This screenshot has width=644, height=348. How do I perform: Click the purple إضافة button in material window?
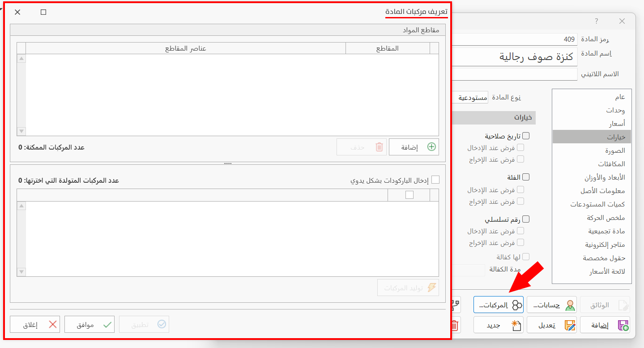605,325
